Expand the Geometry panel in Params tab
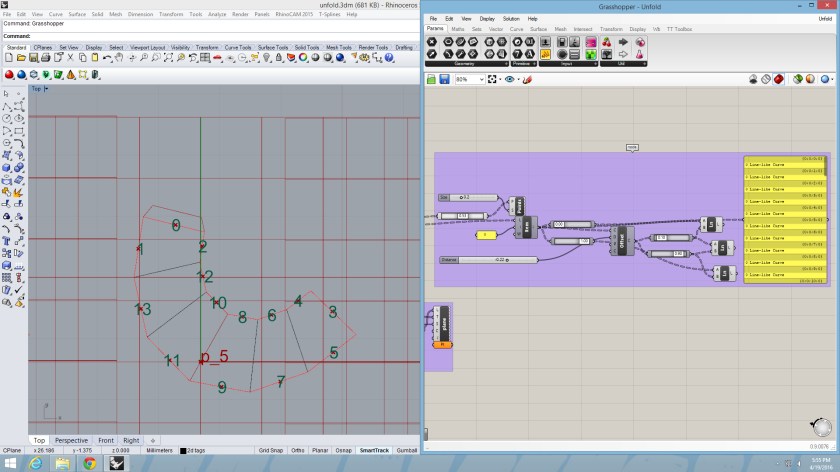This screenshot has width=840, height=472. click(463, 64)
